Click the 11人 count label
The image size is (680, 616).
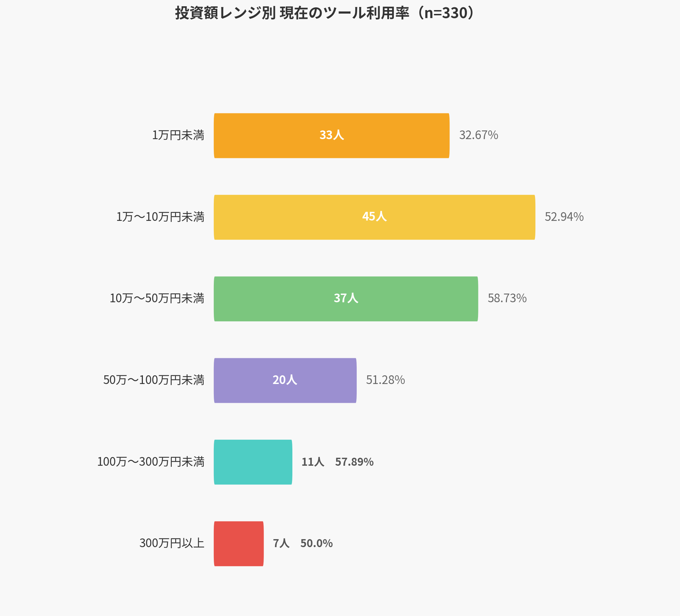click(313, 462)
